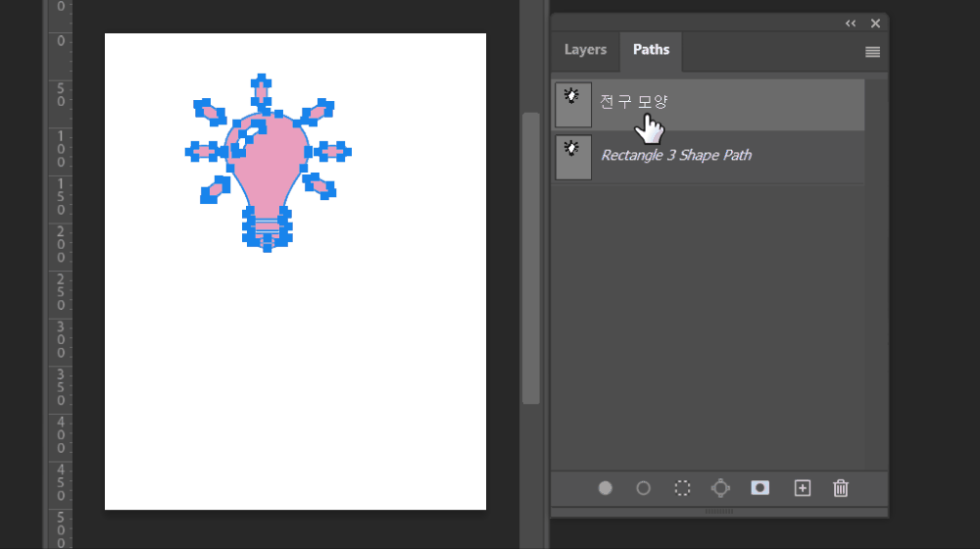Select Rectangle 3 Shape Path row
This screenshot has height=549, width=980.
[x=709, y=158]
